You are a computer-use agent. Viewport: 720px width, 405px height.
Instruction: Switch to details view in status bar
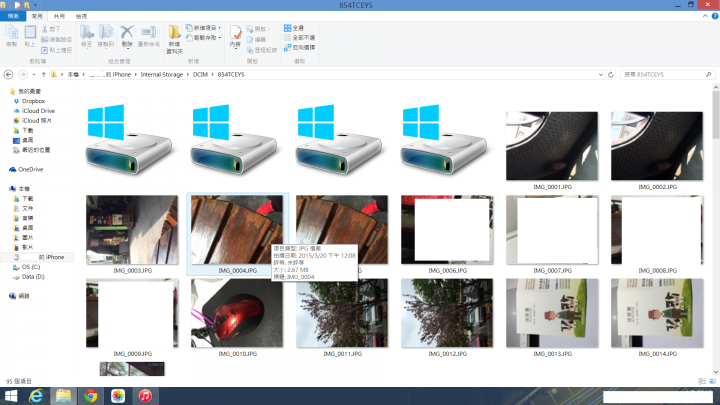point(702,381)
